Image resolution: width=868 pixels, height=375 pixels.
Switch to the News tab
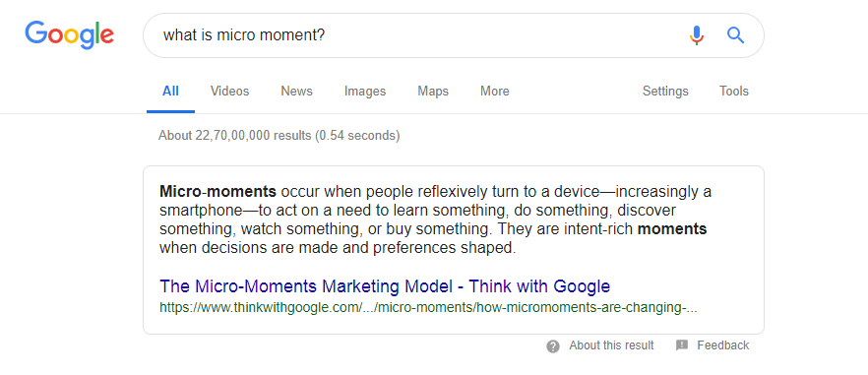297,91
